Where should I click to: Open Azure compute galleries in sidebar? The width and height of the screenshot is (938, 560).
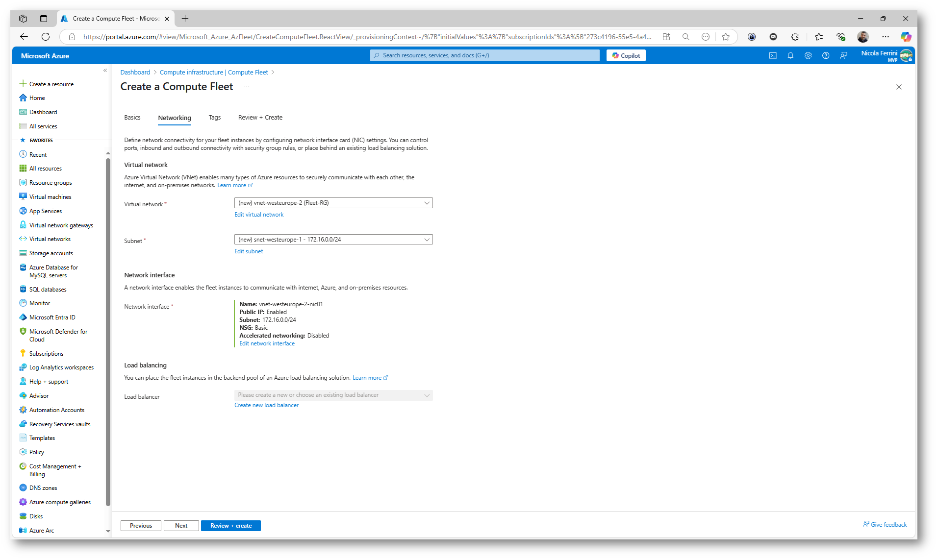coord(60,502)
